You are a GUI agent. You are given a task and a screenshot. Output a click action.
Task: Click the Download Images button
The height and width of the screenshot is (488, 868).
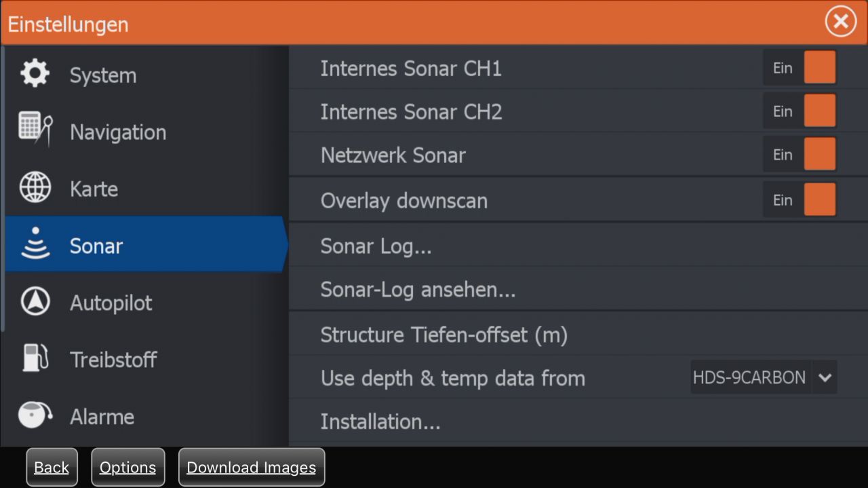[251, 468]
